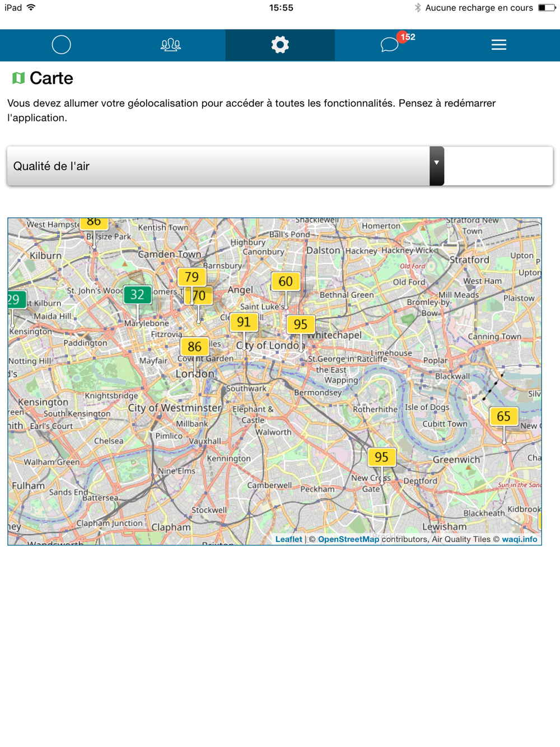Tap the 152 notification badge
The image size is (560, 747).
point(406,37)
